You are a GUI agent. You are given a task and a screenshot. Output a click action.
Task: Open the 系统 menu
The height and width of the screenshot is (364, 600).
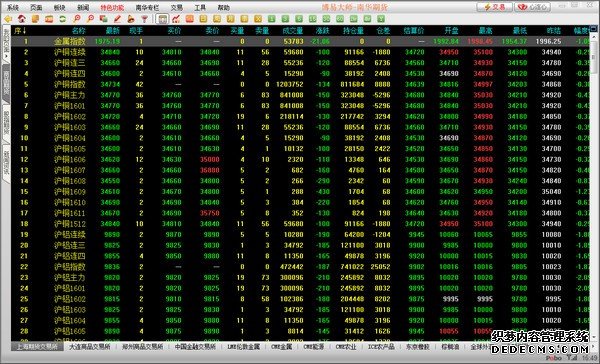[x=13, y=7]
